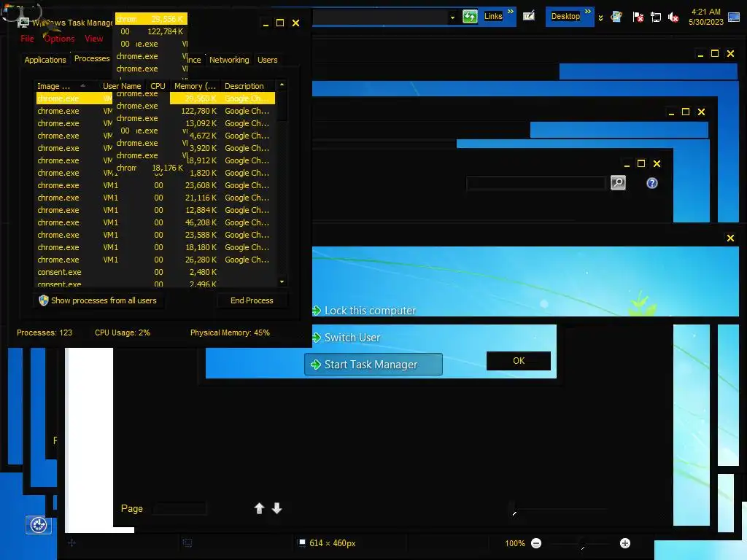The width and height of the screenshot is (747, 560).
Task: Adjust the zoom slider near 100%
Action: pos(582,544)
